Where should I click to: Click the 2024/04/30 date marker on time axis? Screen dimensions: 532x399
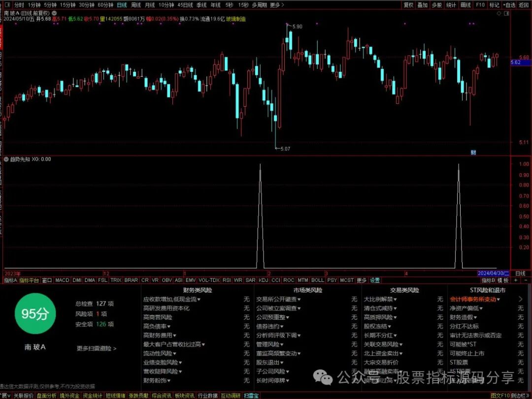point(493,273)
